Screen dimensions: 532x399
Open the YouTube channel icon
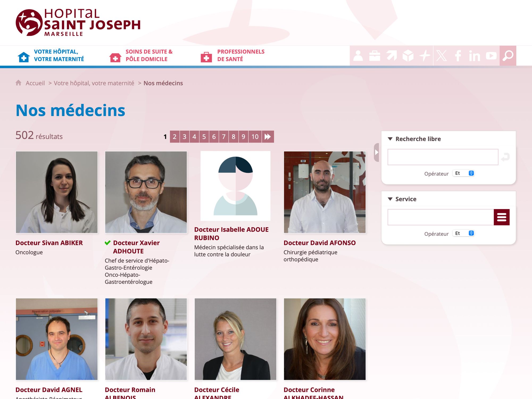point(491,56)
